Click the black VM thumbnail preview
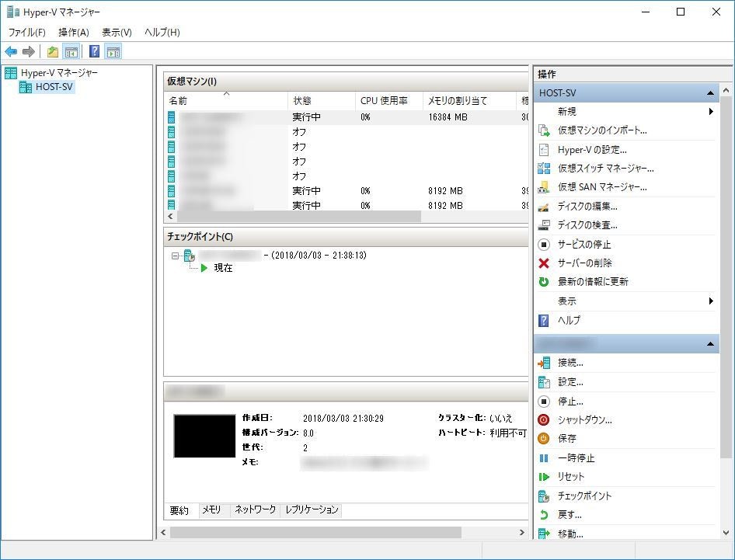The image size is (735, 560). pos(204,436)
